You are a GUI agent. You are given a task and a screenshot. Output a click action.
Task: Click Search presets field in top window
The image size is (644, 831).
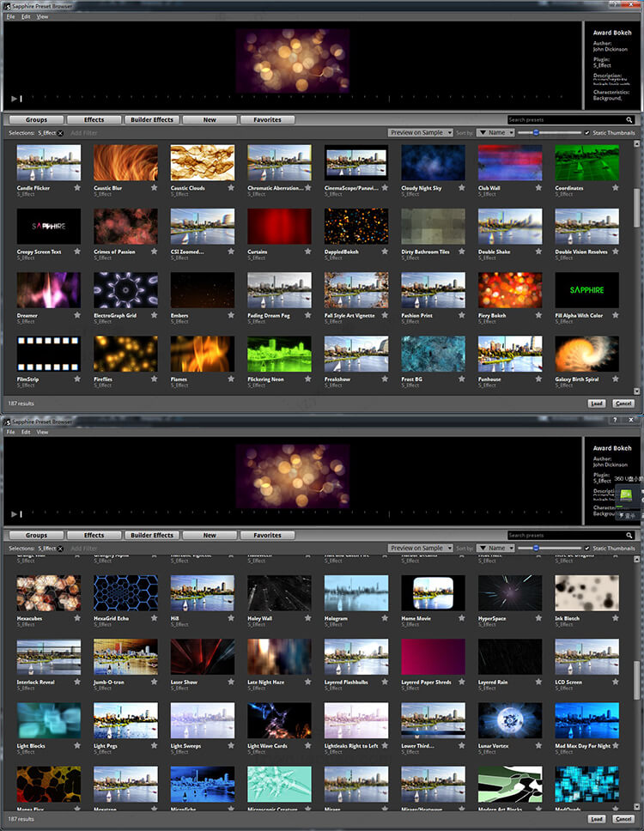coord(566,120)
